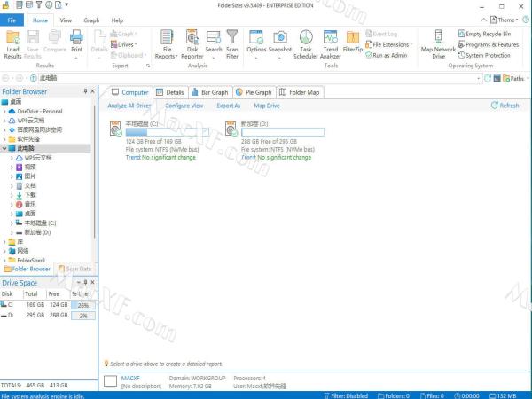Click Run as Admin
Screen dimensions: 532x399
pos(386,55)
